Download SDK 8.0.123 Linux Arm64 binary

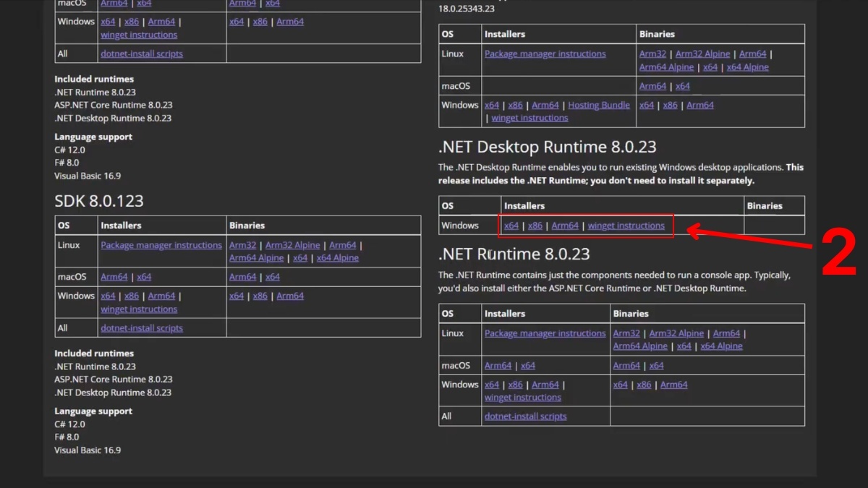pos(342,245)
